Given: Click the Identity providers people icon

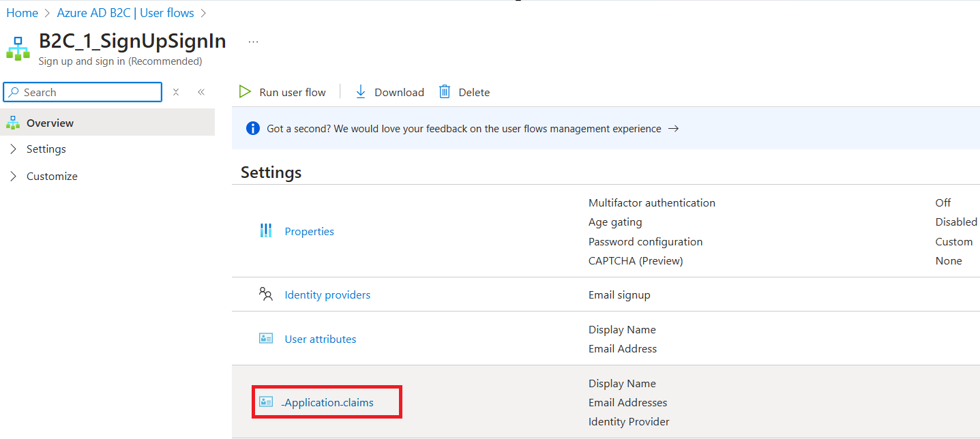Looking at the screenshot, I should [266, 294].
